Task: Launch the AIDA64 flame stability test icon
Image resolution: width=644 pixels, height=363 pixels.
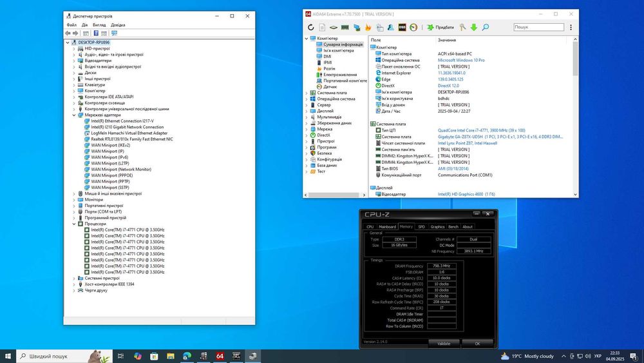Action: (x=368, y=27)
